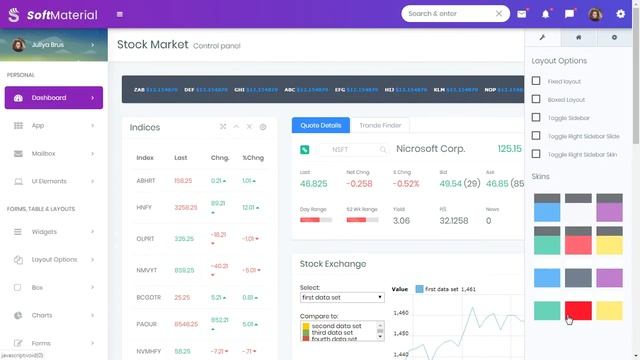640x360 pixels.
Task: Click the search magnifier in quote field
Action: pos(382,150)
